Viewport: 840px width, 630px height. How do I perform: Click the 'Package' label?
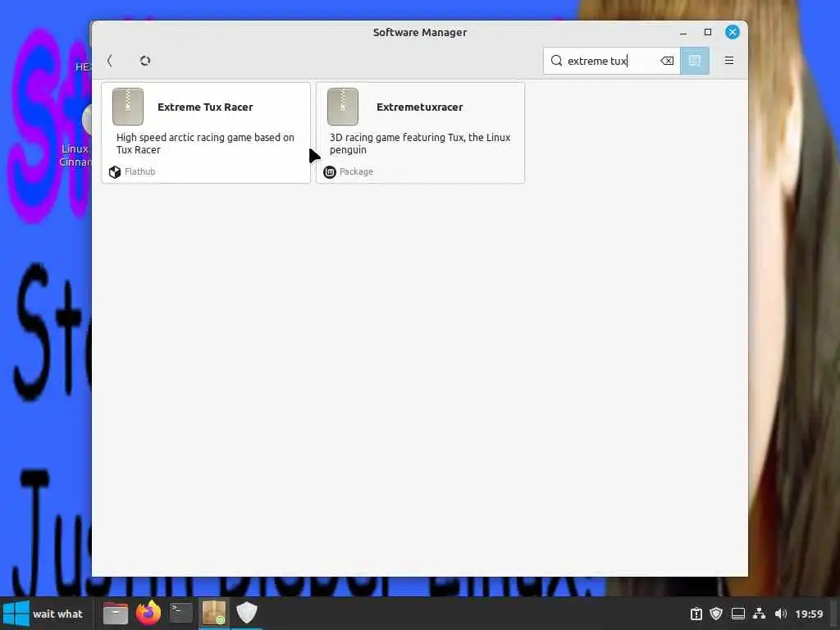click(x=356, y=171)
